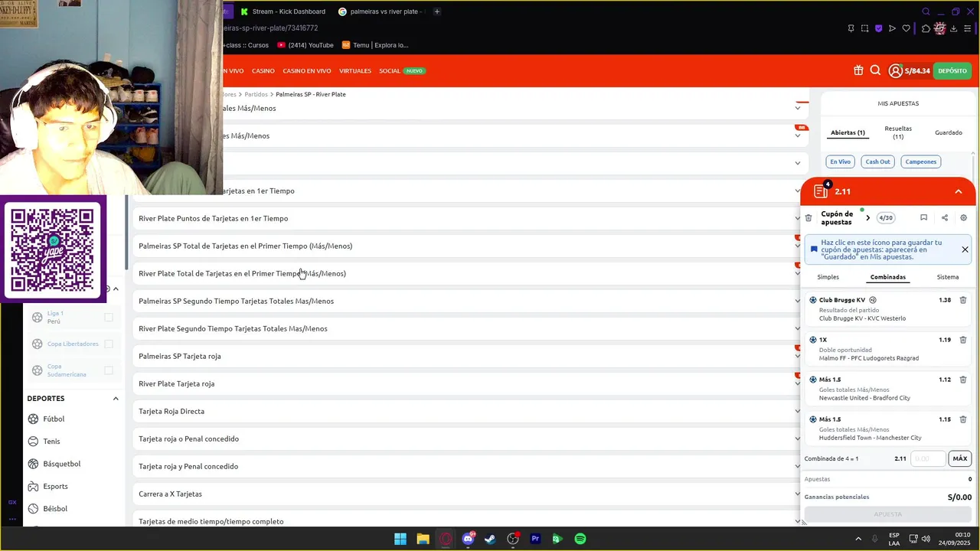980x551 pixels.
Task: Click the Opera send flow arrow icon
Action: tap(892, 28)
